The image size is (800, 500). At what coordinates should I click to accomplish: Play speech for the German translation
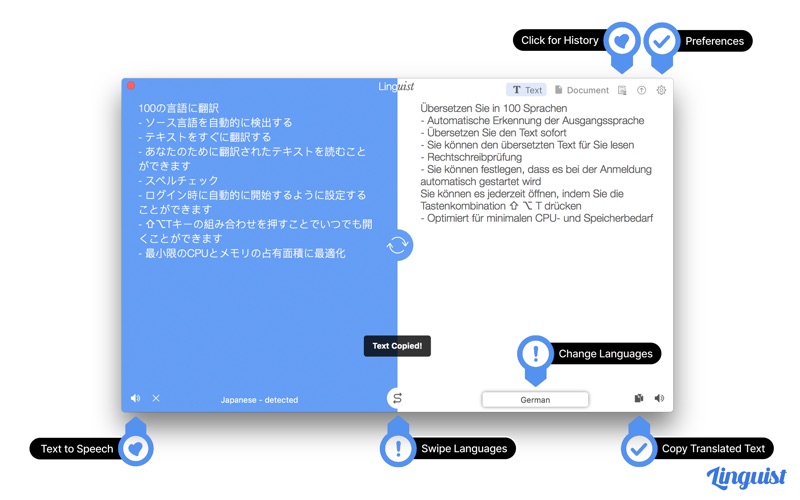tap(659, 398)
